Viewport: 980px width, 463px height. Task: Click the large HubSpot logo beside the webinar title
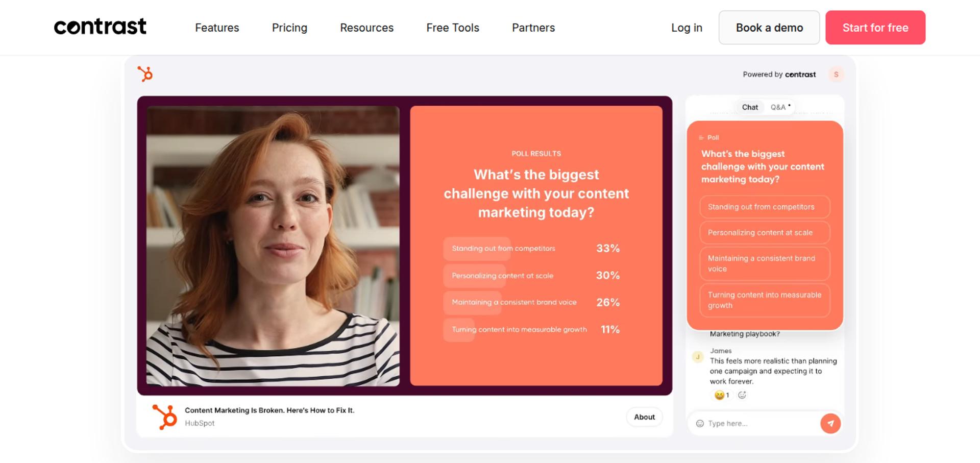tap(164, 417)
